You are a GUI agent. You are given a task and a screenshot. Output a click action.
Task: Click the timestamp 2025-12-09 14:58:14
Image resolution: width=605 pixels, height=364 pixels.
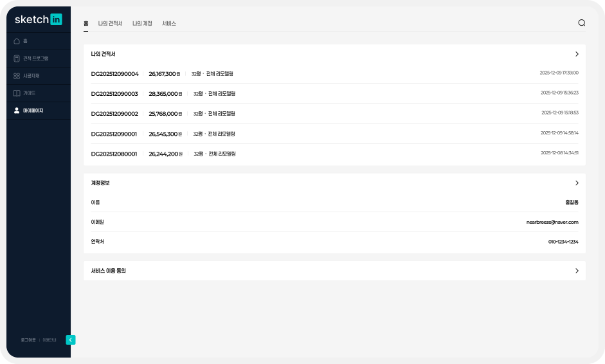(x=559, y=133)
